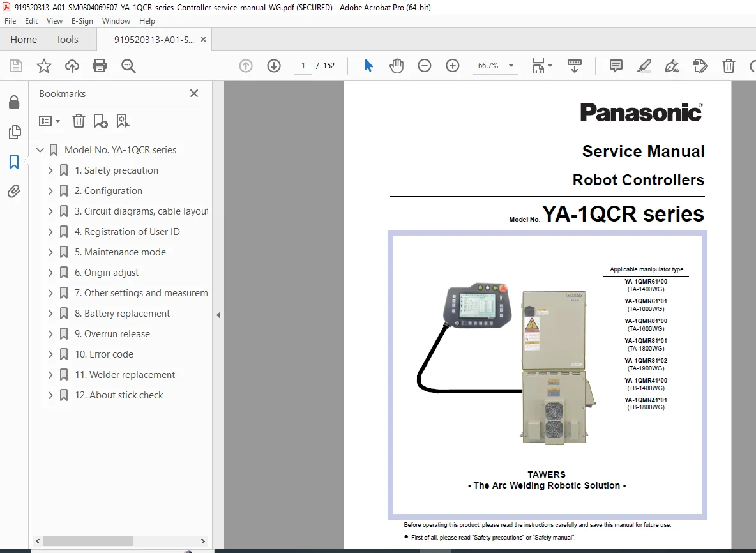The height and width of the screenshot is (553, 756).
Task: Open the Edit menu
Action: point(31,20)
